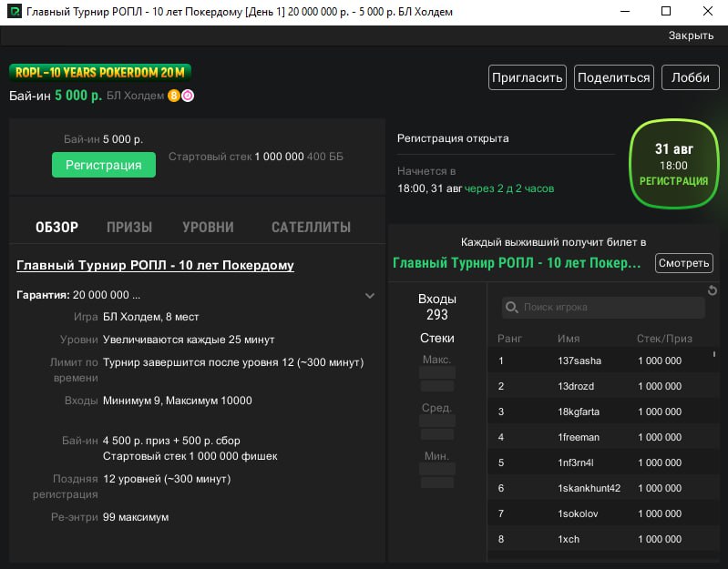Click the Пригласить button
The height and width of the screenshot is (569, 728).
(x=528, y=77)
